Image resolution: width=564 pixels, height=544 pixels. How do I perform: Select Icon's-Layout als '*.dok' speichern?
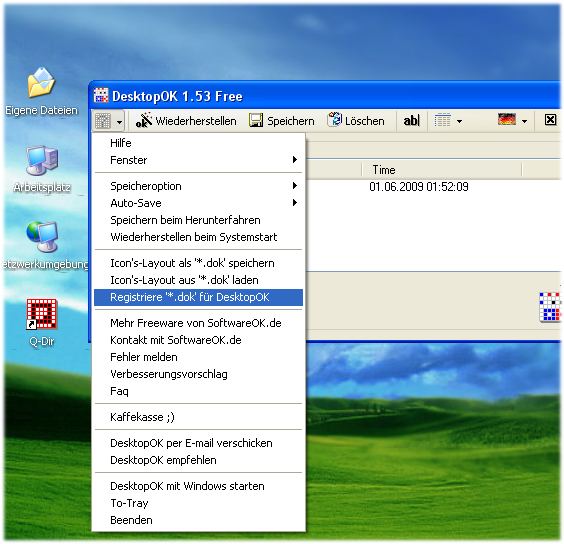click(x=198, y=263)
